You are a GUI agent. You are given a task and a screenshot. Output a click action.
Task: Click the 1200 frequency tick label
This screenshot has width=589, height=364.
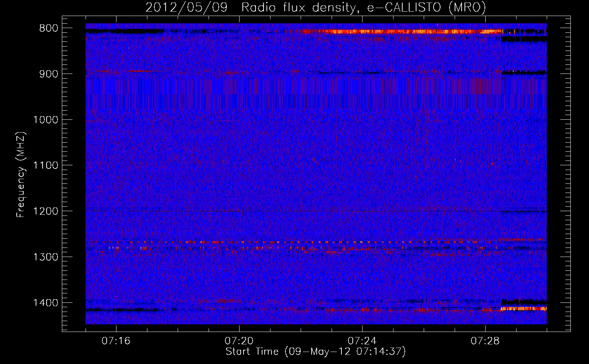tap(46, 211)
